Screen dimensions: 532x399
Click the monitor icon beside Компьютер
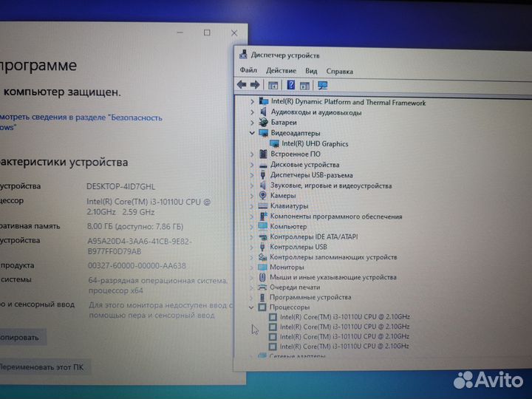click(x=262, y=226)
